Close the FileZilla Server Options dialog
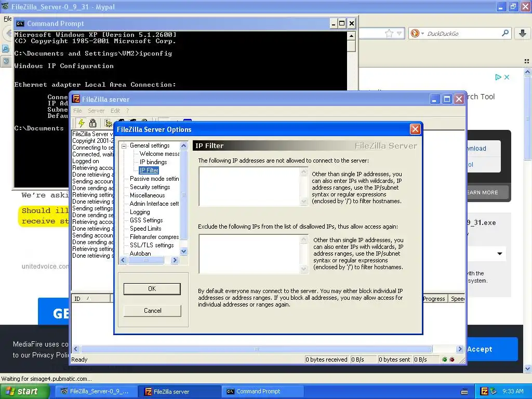This screenshot has height=399, width=532. [415, 129]
